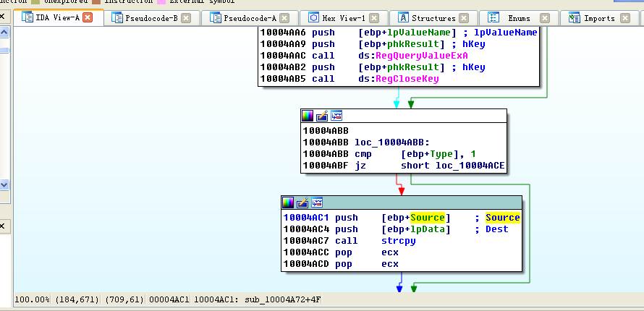
Task: Click the Hex View-1 tab icon
Action: click(313, 18)
